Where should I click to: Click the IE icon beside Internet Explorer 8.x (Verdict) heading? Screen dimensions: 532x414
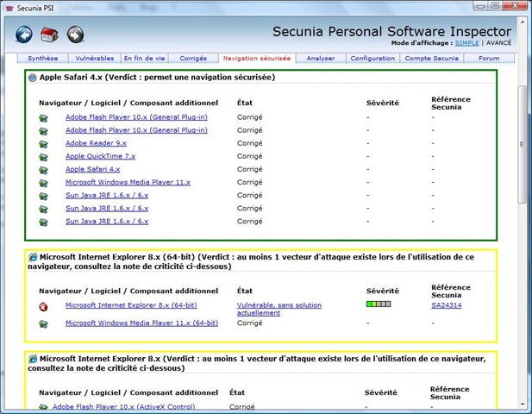click(x=33, y=359)
